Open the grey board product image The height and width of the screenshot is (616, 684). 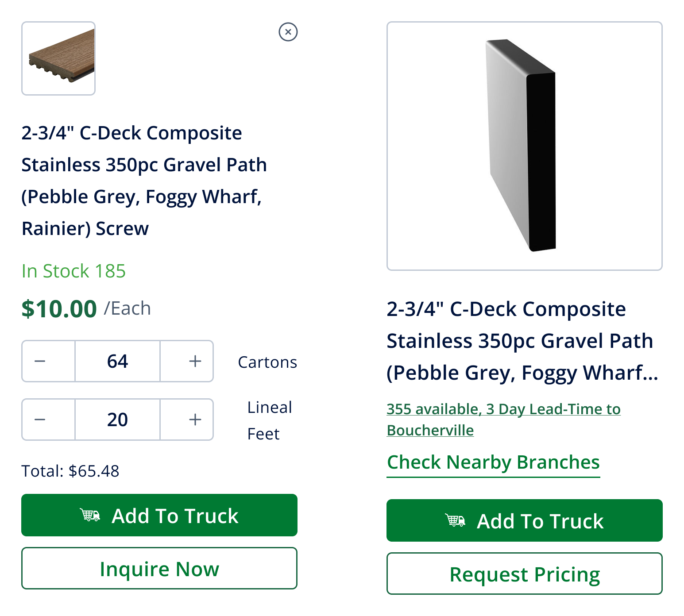(524, 146)
